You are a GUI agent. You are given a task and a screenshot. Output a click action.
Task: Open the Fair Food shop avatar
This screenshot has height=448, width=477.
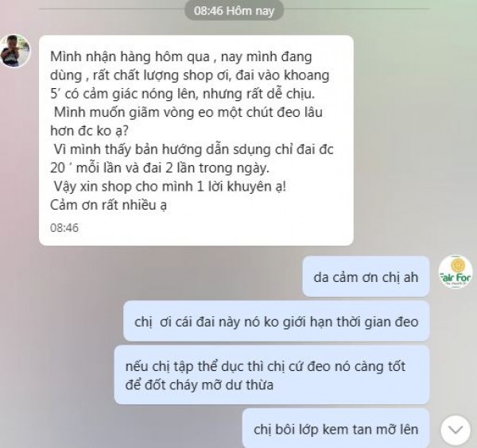coord(456,272)
